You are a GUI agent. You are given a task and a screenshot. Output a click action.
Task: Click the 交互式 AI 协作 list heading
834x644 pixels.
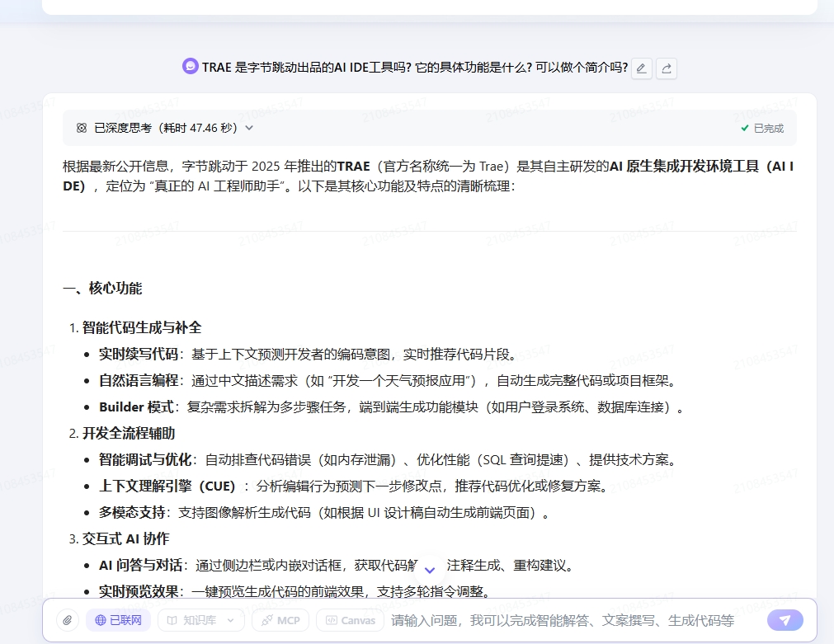pos(125,538)
